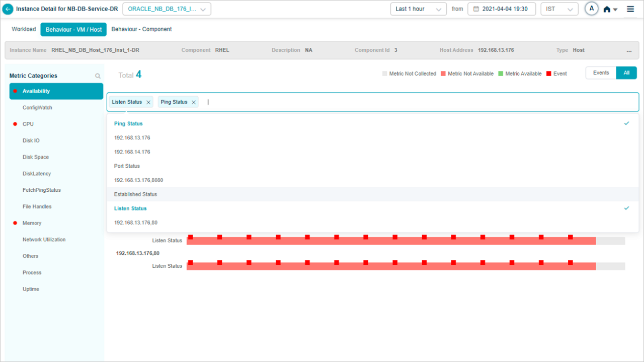Click the red alert dot beside CPU
The height and width of the screenshot is (362, 644).
point(15,124)
